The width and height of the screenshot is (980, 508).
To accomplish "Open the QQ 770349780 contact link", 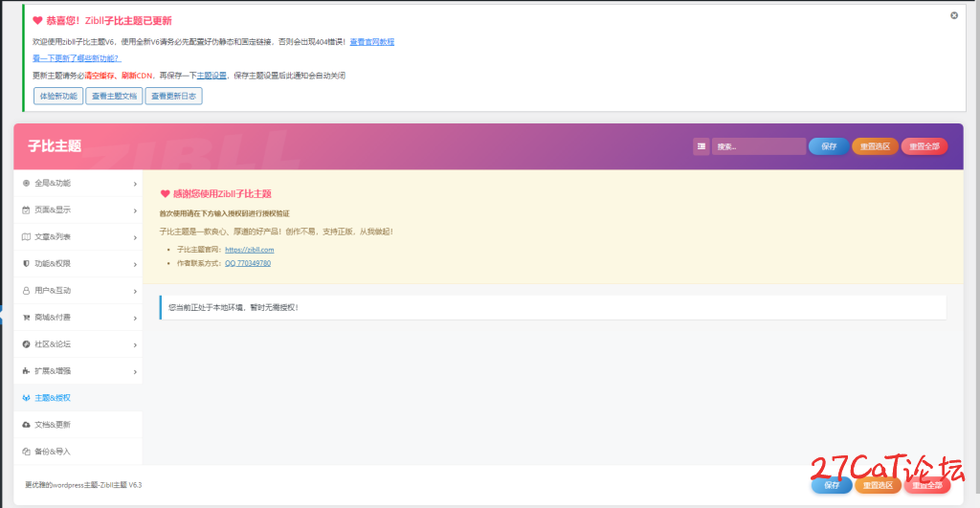I will (x=248, y=263).
